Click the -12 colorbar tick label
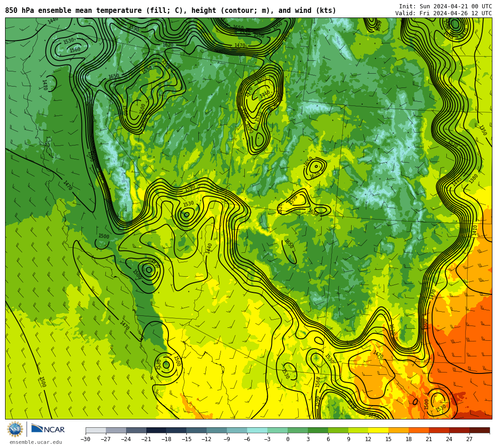 207,439
